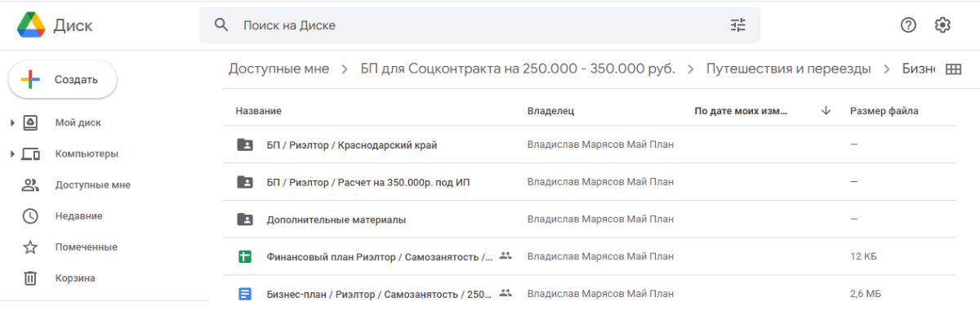Switch to grid view layout
The width and height of the screenshot is (980, 311).
click(x=953, y=69)
